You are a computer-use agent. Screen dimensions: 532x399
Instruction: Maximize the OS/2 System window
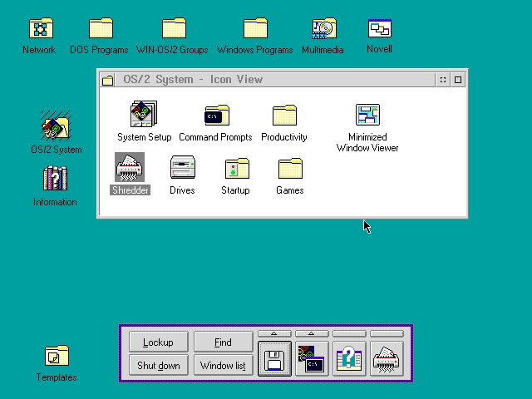tap(458, 80)
